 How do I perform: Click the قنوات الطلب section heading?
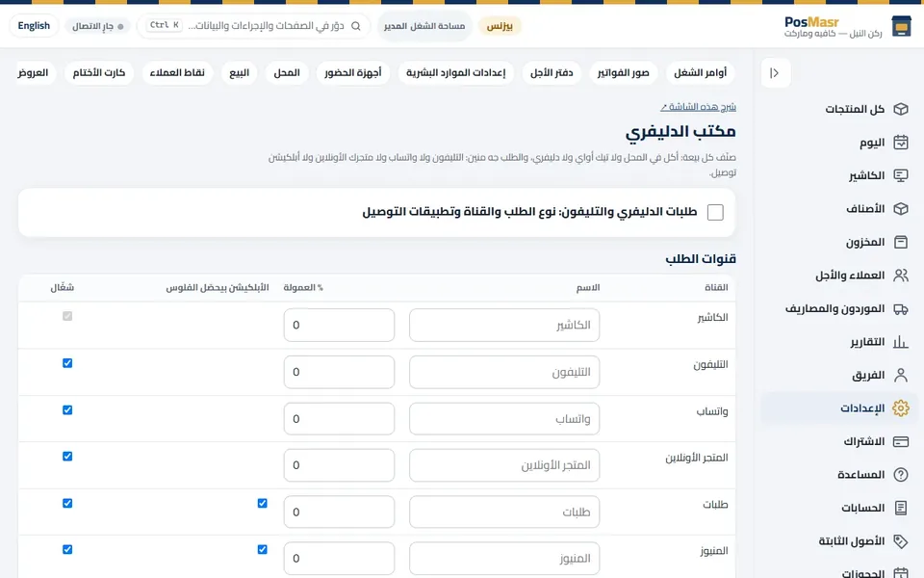click(701, 259)
